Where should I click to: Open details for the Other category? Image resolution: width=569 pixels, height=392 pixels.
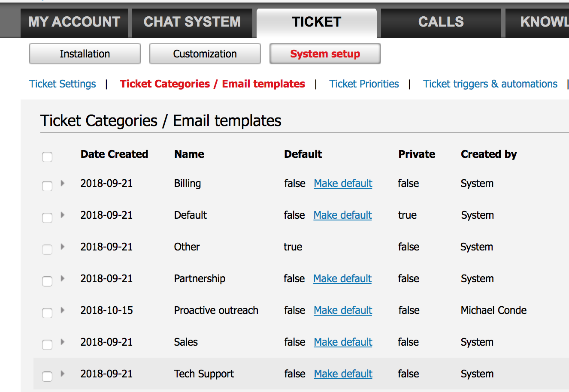tap(62, 247)
